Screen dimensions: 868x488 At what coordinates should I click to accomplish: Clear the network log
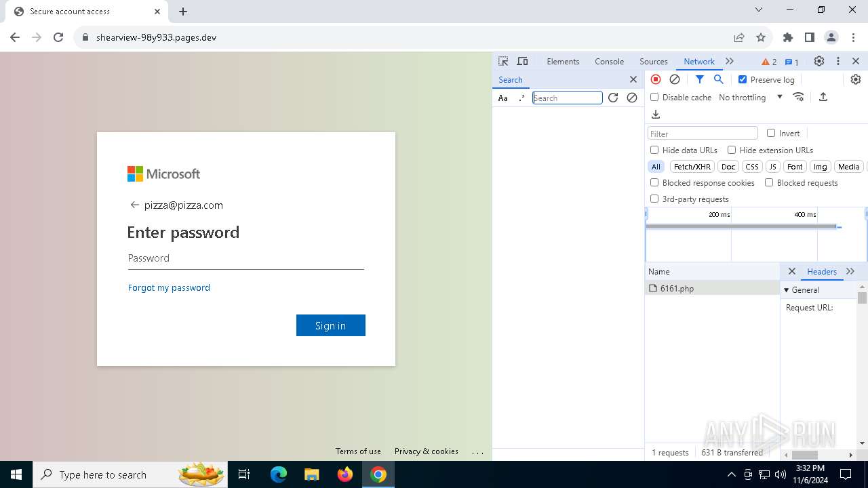[x=675, y=79]
